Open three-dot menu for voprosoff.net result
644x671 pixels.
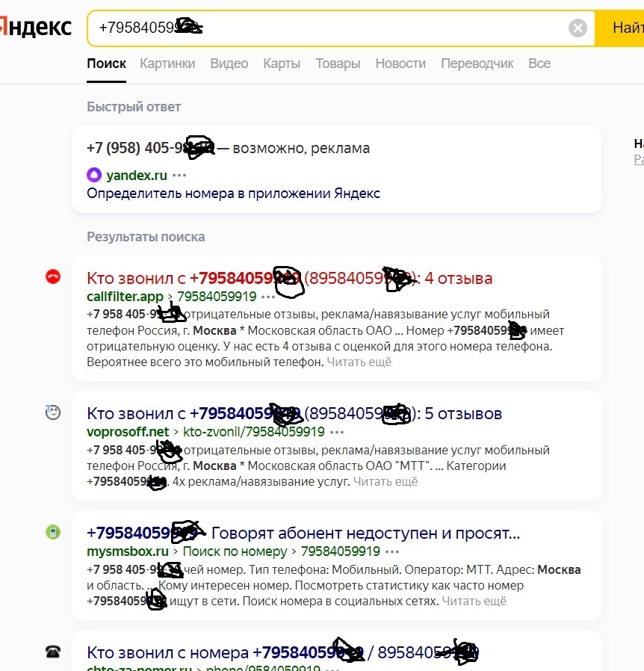(x=337, y=432)
